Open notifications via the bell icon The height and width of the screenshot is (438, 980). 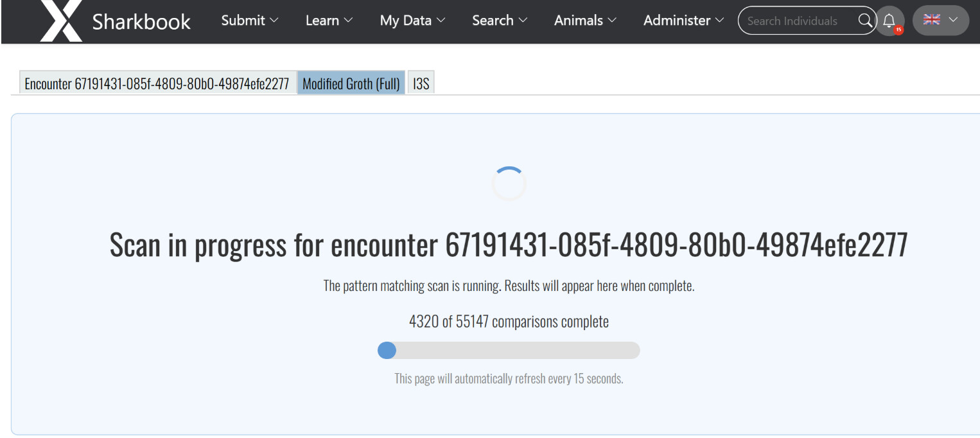[x=889, y=21]
